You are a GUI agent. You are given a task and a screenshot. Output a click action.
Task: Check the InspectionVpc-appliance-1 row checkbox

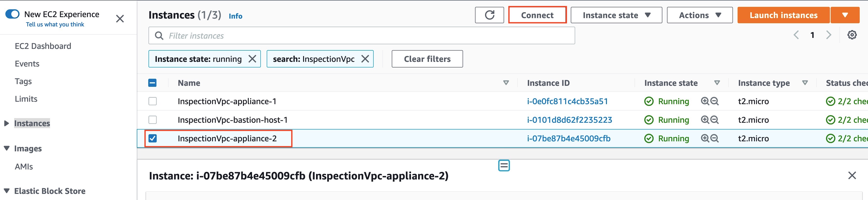153,101
